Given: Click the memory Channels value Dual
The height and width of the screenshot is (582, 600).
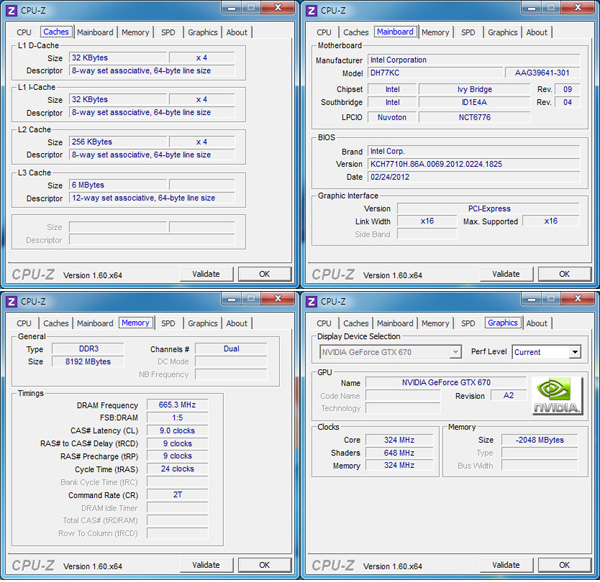Looking at the screenshot, I should point(231,349).
